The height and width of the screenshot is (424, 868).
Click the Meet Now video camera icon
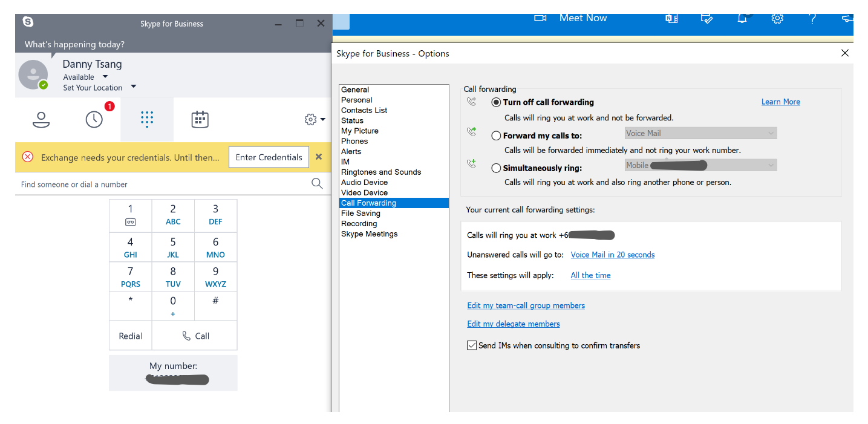(540, 18)
